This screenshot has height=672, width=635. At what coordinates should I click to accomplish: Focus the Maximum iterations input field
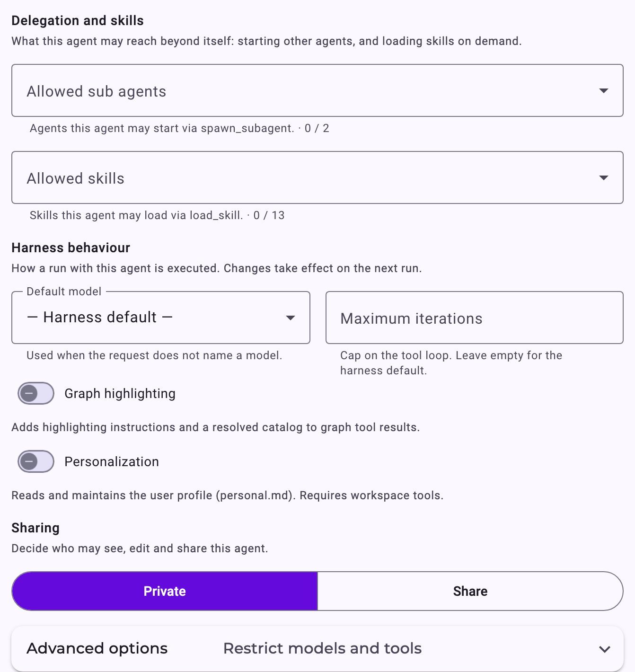[x=475, y=318]
